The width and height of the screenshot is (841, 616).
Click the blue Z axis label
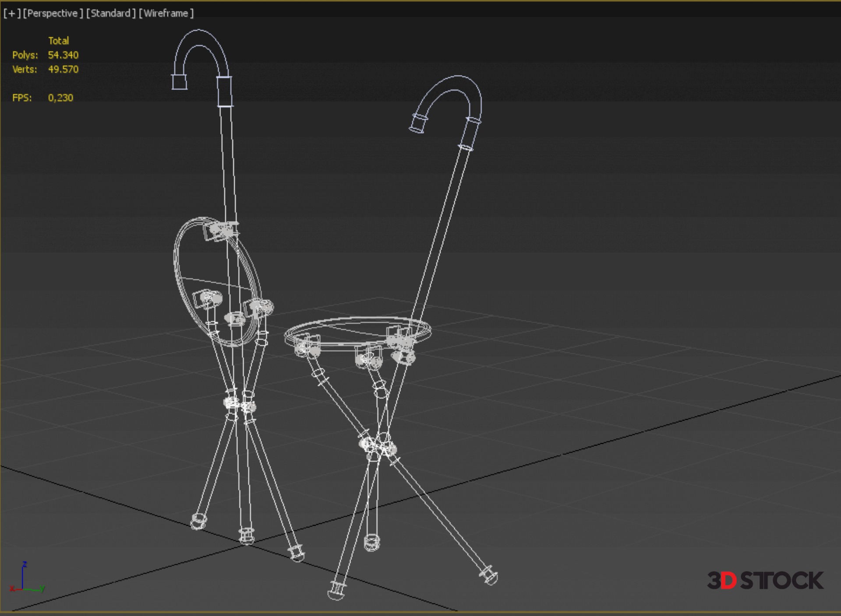[x=25, y=564]
